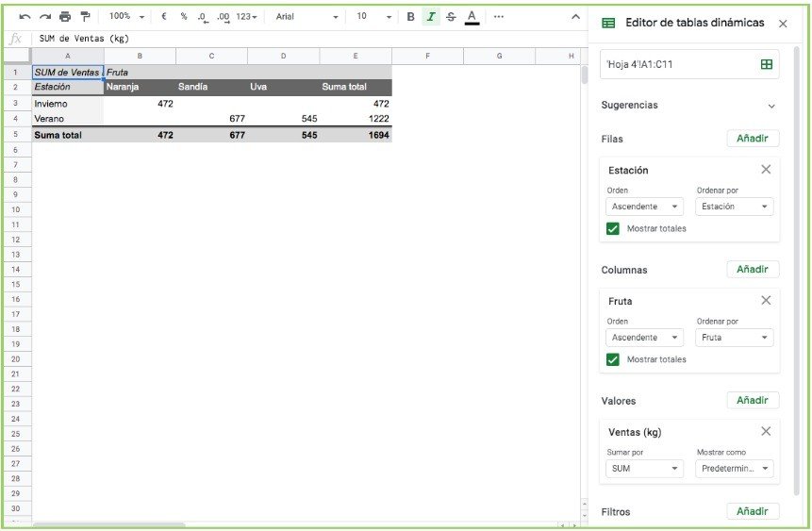The image size is (812, 531).
Task: Select the 'Estación' header cell
Action: click(x=68, y=87)
